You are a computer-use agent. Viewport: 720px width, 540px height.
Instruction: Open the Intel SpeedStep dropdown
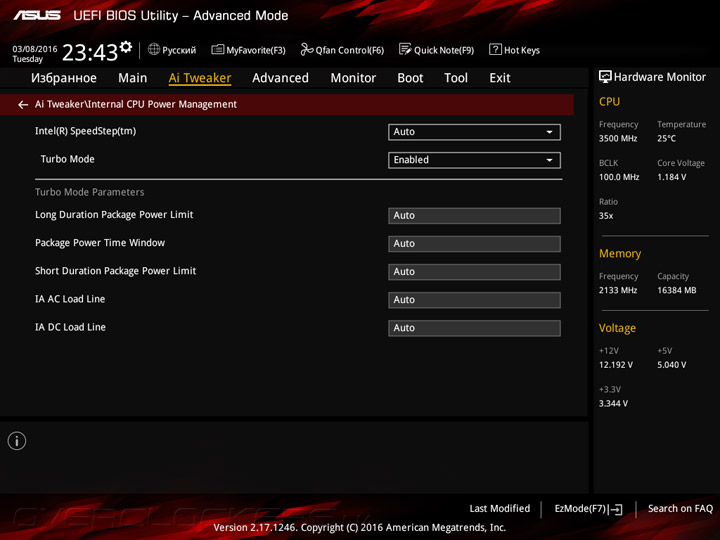[x=474, y=132]
